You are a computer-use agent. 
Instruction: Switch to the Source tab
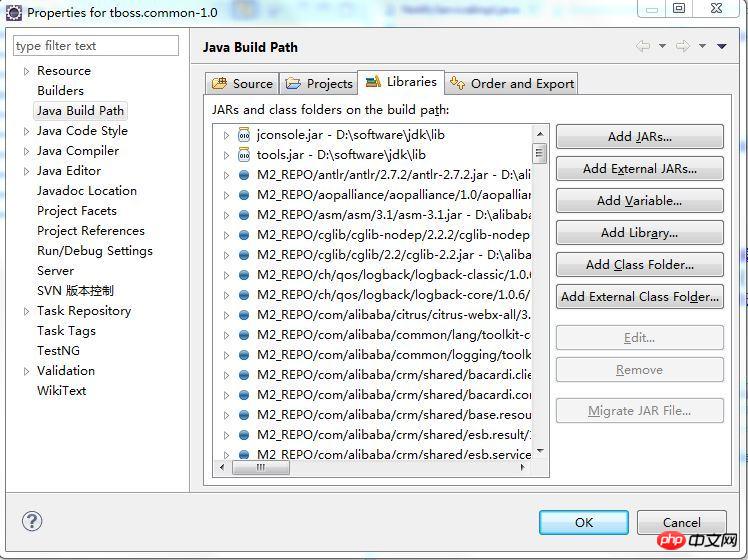coord(241,84)
